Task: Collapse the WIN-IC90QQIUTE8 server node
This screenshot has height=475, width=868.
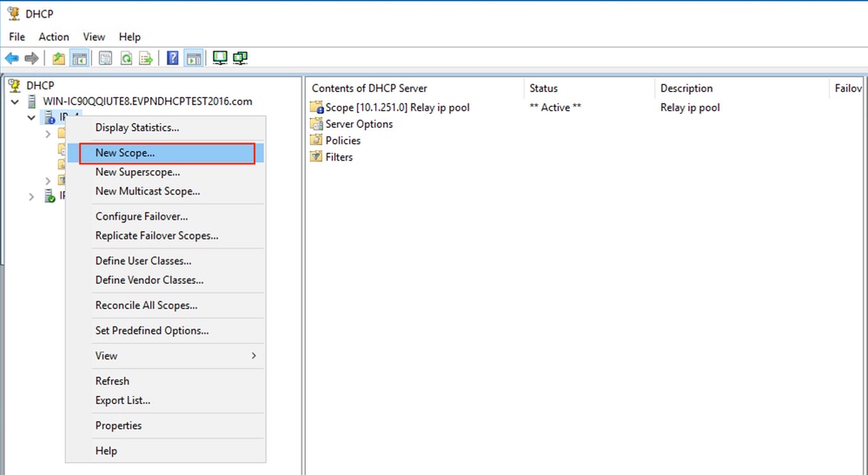Action: tap(15, 102)
